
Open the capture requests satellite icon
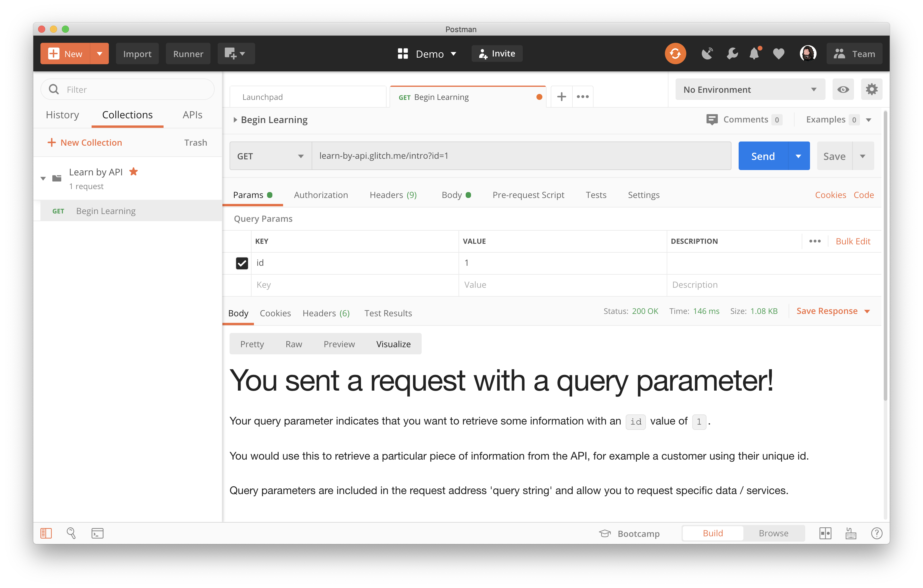pos(707,54)
